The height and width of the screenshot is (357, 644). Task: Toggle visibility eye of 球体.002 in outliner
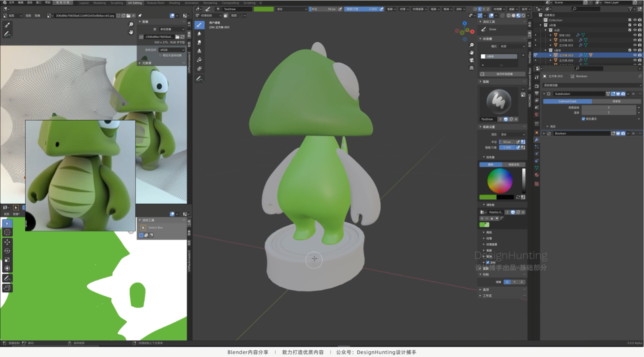635,35
